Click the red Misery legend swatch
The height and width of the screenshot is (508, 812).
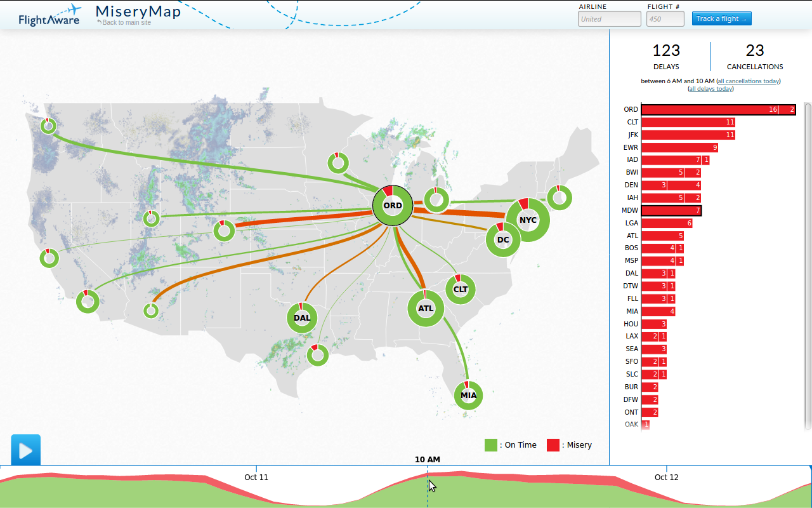[x=553, y=445]
